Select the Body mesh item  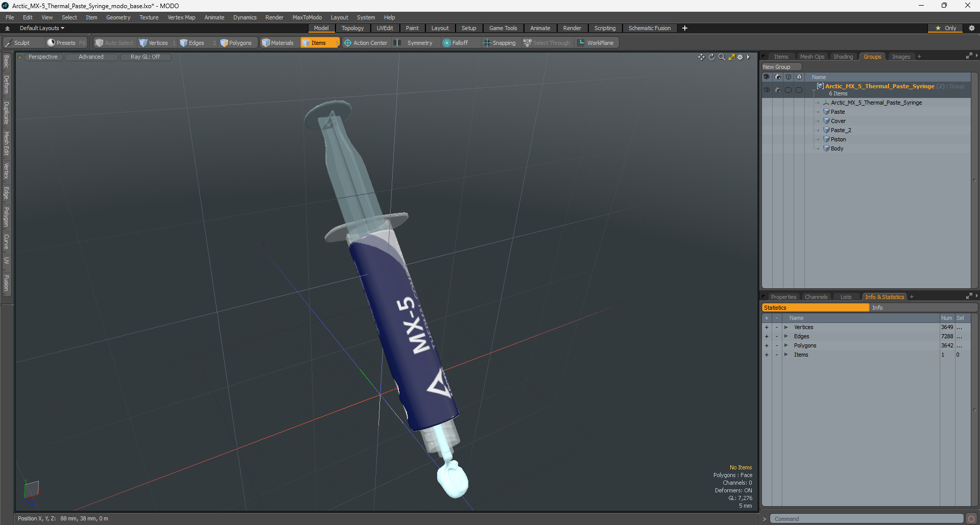click(x=837, y=148)
